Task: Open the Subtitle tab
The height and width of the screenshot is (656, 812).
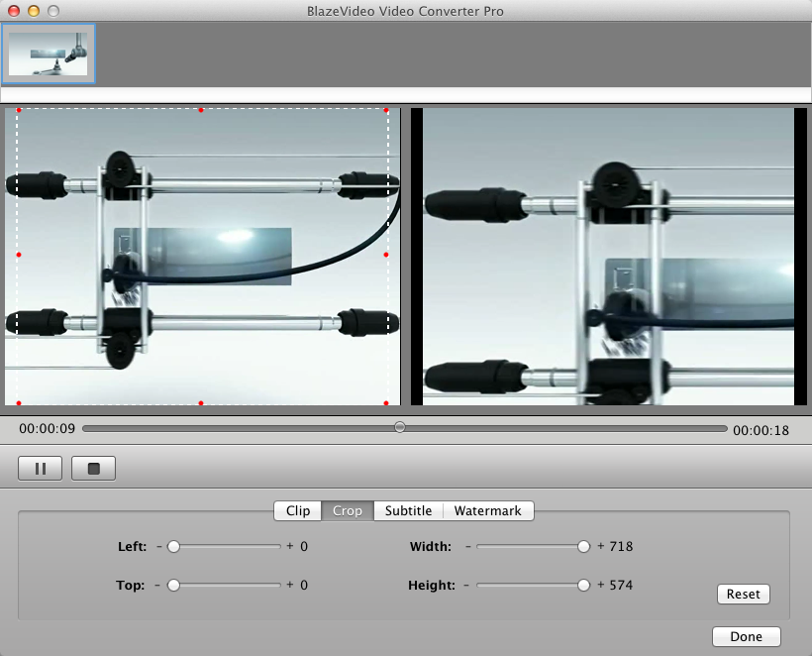Action: pos(408,511)
